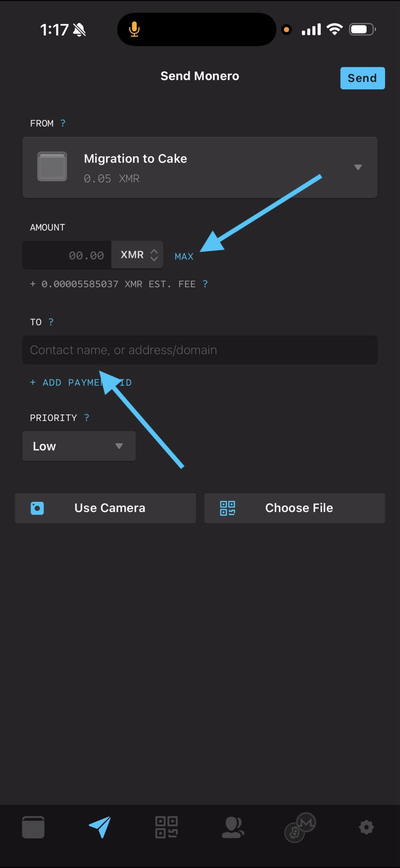The height and width of the screenshot is (868, 400).
Task: Show help for PRIORITY setting
Action: (87, 418)
